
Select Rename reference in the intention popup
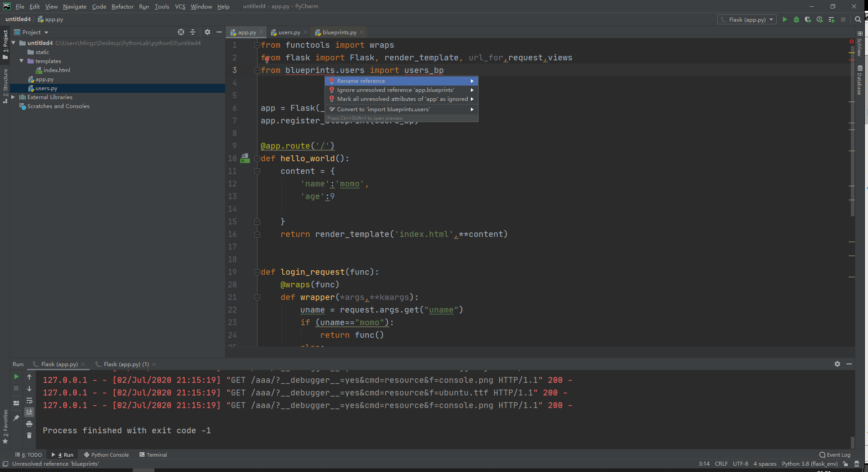click(x=401, y=81)
